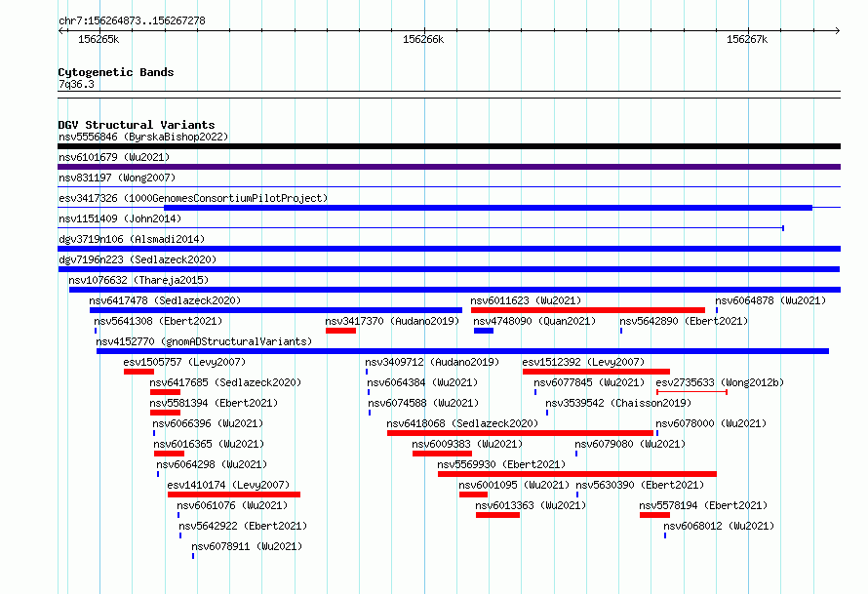Viewport: 868px width, 594px height.
Task: Click esv1505757 (Levy2007) label
Action: pos(184,362)
